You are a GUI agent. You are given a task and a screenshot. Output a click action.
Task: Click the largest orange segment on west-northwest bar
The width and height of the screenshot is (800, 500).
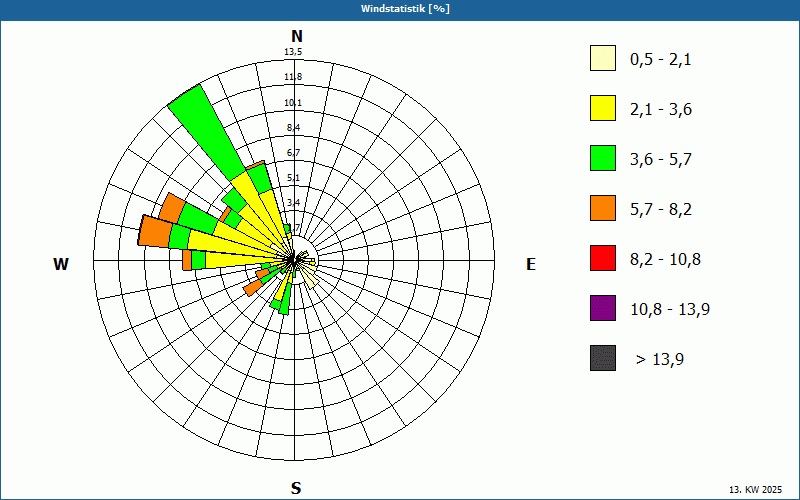point(156,232)
